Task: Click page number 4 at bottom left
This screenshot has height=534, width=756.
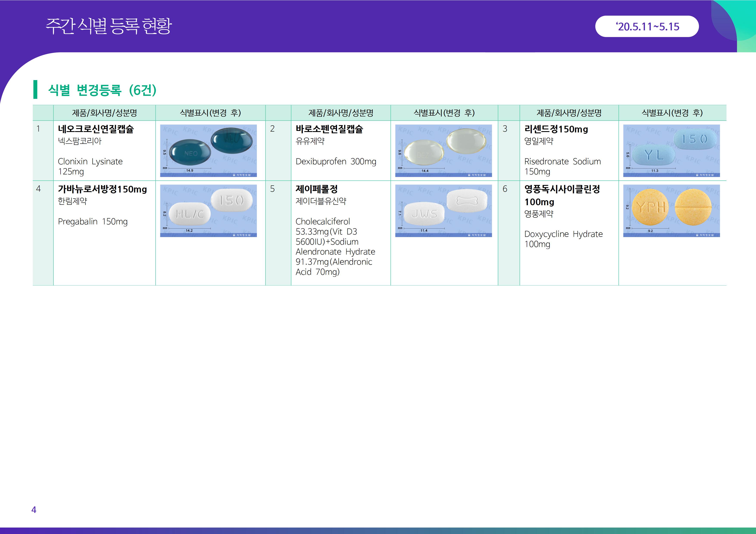Action: tap(34, 510)
